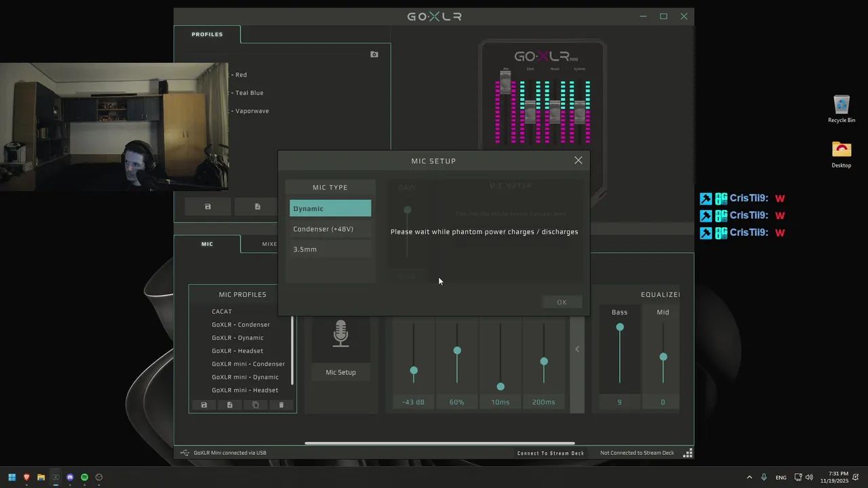
Task: Select GoXLR - Headset mic profile
Action: 237,351
